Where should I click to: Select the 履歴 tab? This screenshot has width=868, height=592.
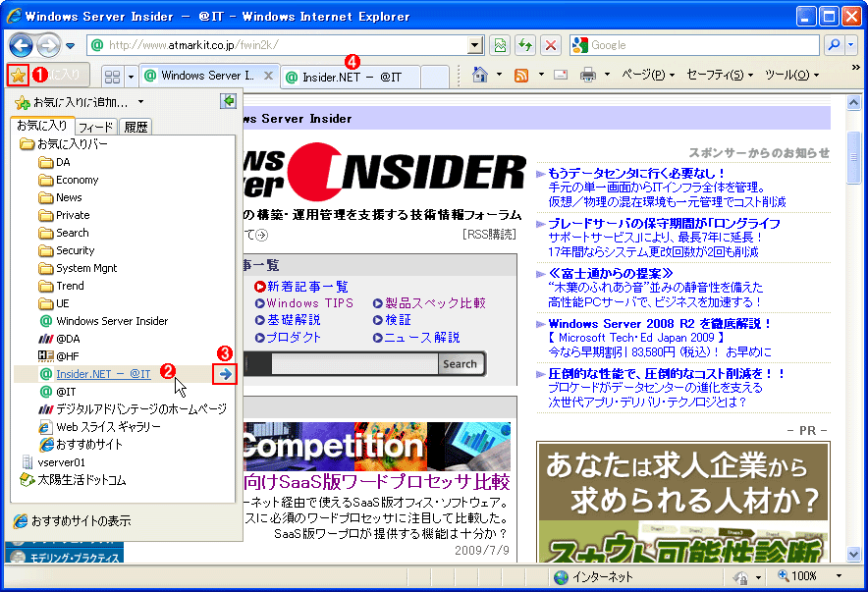coord(136,128)
